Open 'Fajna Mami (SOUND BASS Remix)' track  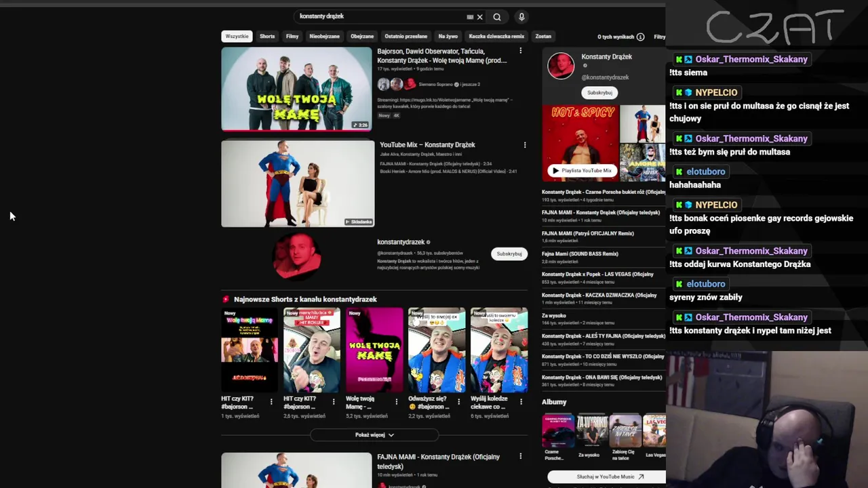pos(580,257)
